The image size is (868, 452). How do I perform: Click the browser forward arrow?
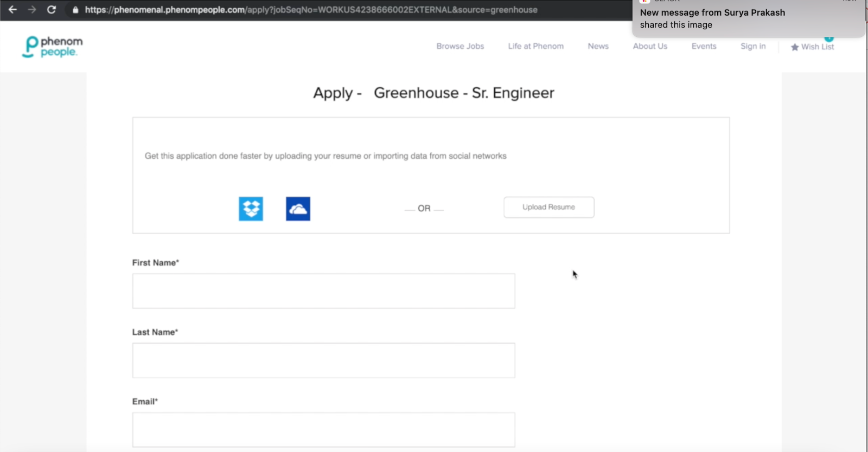coord(32,10)
